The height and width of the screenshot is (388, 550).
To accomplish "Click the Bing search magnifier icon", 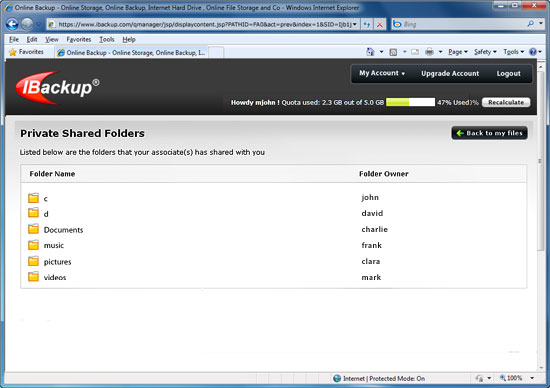I will click(531, 24).
